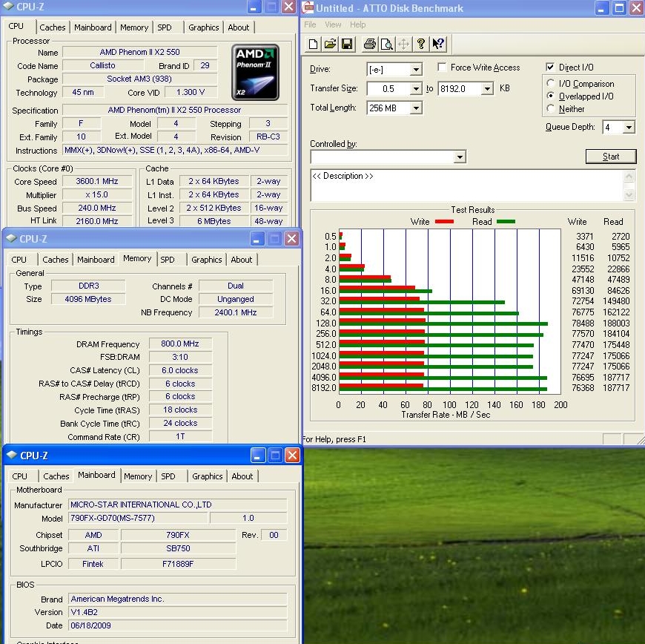Open the Help menu in ATTO

(357, 24)
